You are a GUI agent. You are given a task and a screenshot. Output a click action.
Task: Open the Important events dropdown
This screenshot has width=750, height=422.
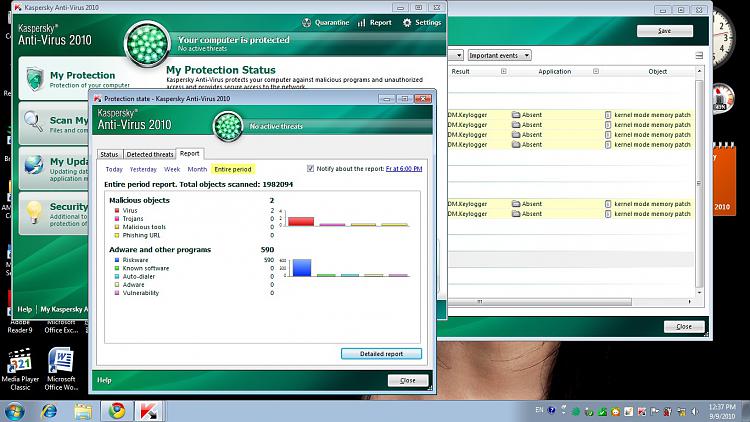[x=499, y=56]
